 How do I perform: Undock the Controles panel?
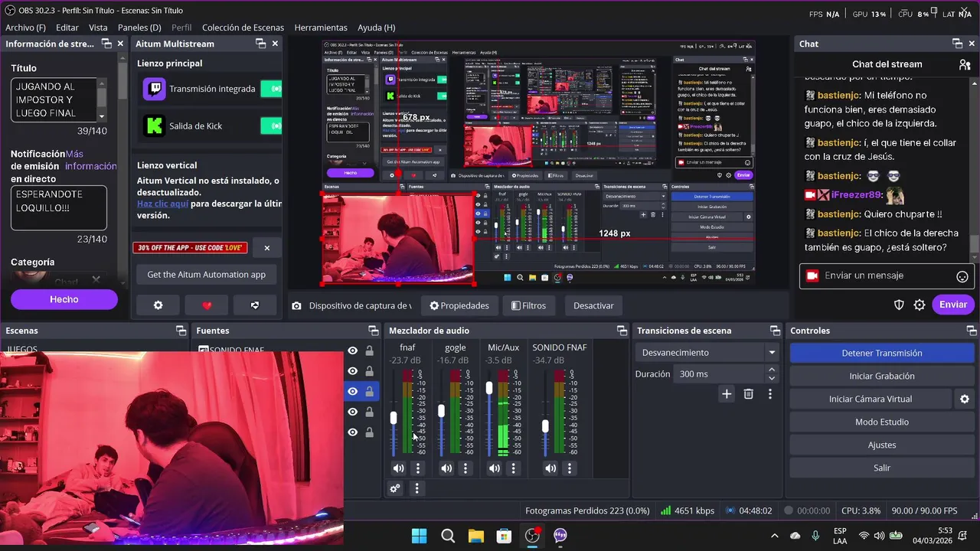(972, 331)
